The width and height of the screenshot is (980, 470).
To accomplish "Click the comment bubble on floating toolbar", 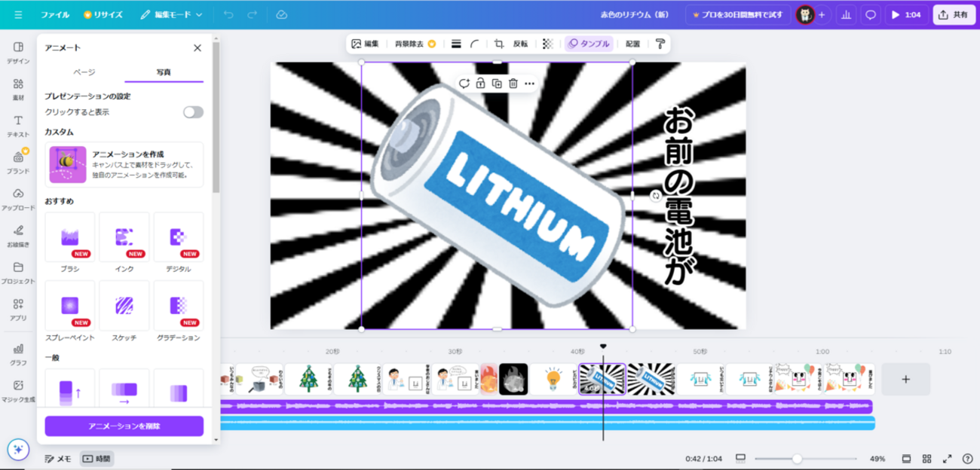I will click(464, 84).
